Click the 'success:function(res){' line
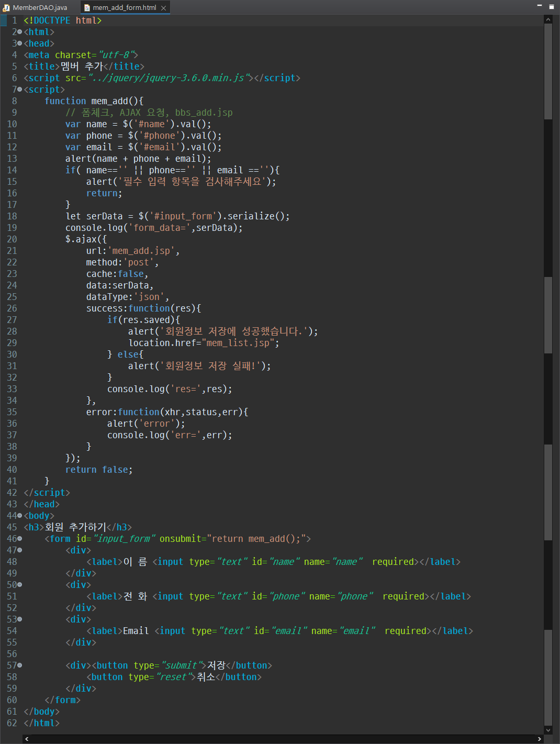The width and height of the screenshot is (560, 744). coord(144,308)
